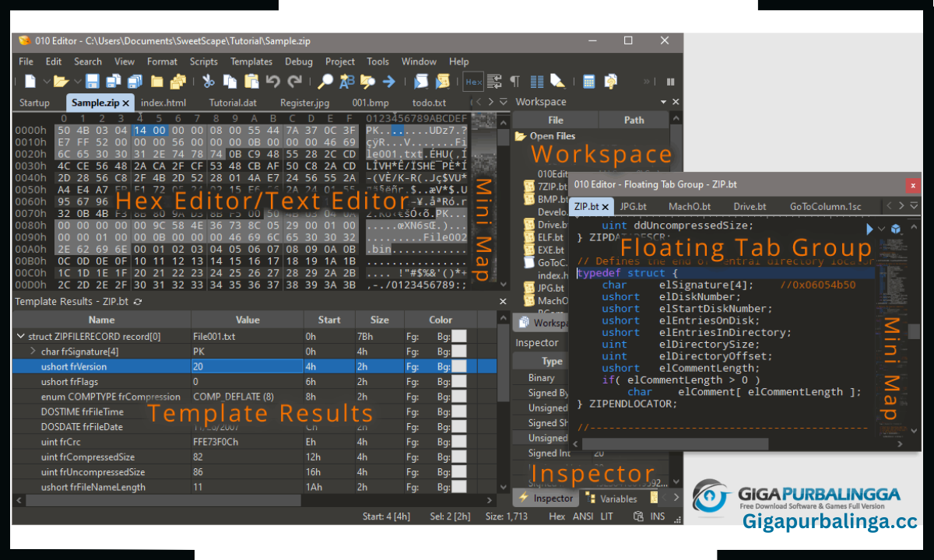This screenshot has height=560, width=934.
Task: Click the Paste clipboard icon
Action: (x=252, y=81)
